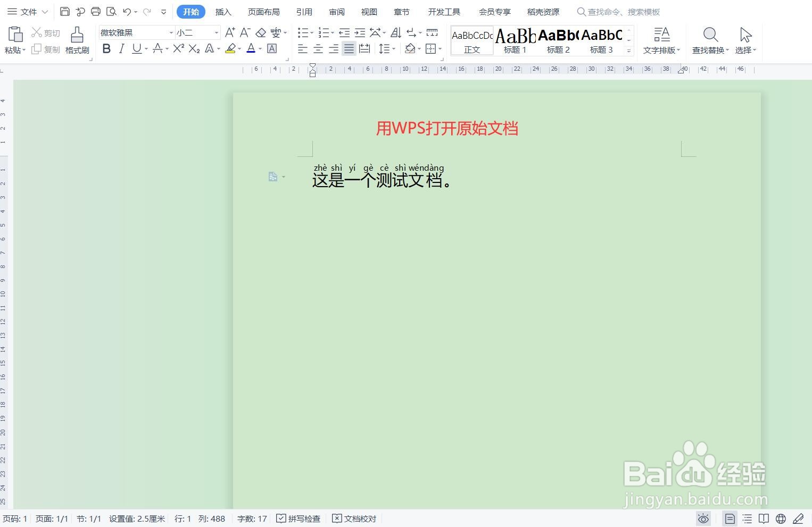Click the Text Layout (文字排版) icon

pos(661,35)
